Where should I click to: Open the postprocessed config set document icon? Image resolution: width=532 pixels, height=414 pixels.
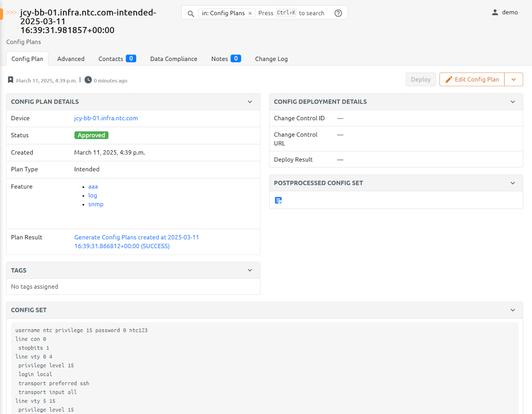(x=278, y=200)
